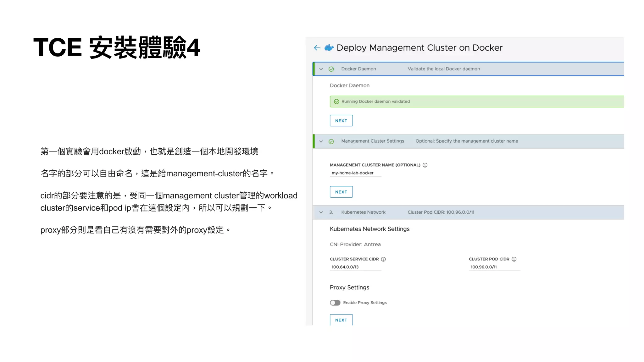Screen dimensions: 644x362
Task: Collapse the Kubernetes Network section chevron
Action: (x=321, y=212)
